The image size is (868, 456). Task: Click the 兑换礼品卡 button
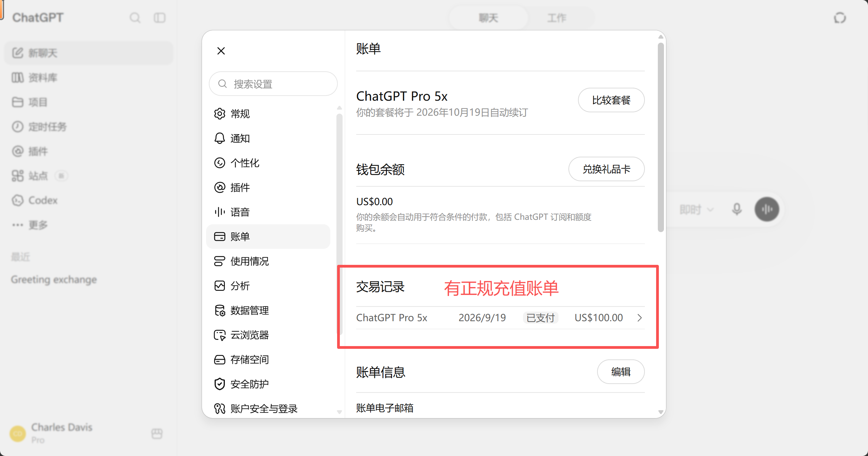coord(606,169)
